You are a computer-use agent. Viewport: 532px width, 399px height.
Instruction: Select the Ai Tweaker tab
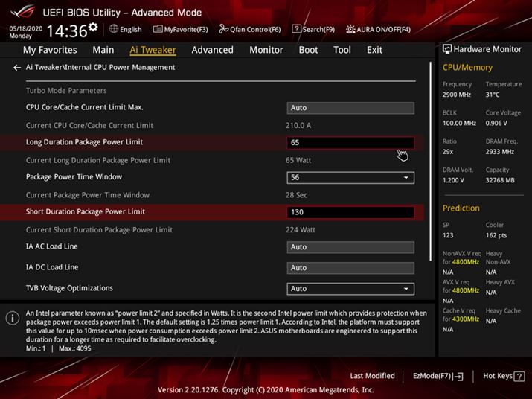(153, 50)
